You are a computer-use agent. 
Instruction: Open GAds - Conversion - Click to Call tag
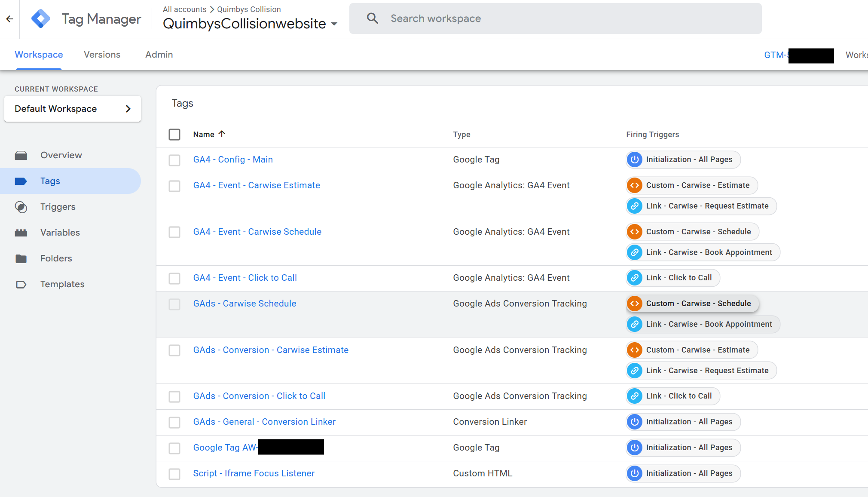pos(259,396)
